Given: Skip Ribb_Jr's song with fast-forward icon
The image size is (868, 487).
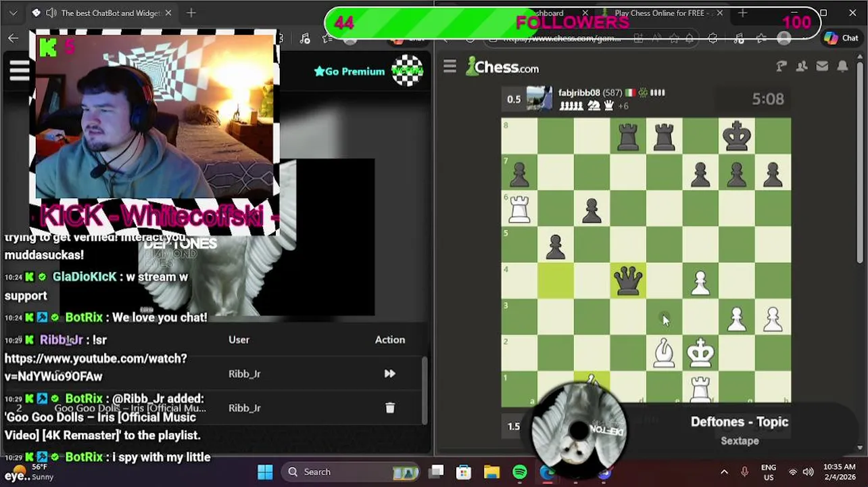Looking at the screenshot, I should tap(390, 373).
